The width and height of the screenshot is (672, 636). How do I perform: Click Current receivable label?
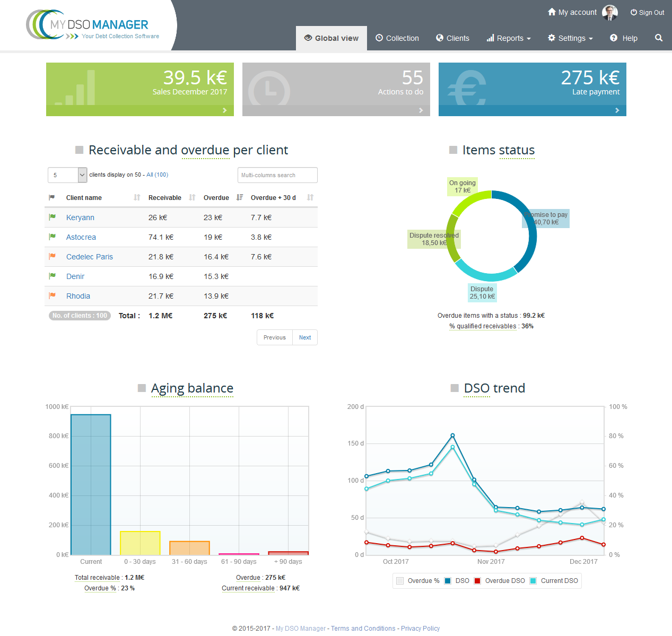click(248, 588)
